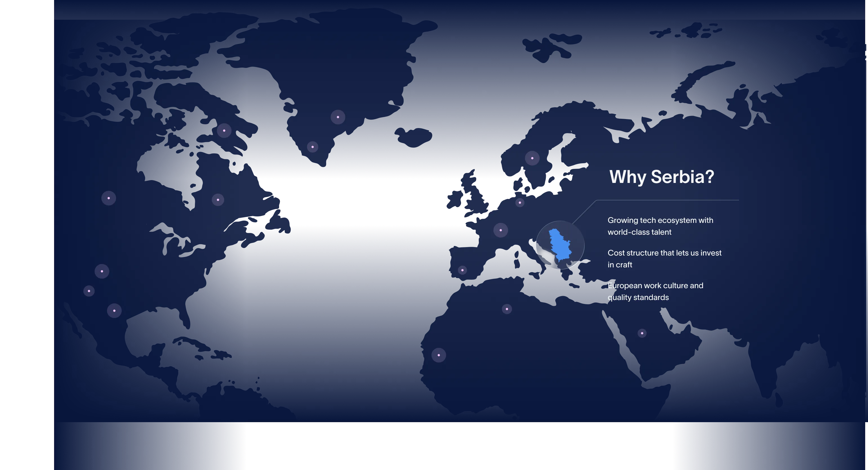
Task: Click the dot just above the leftmost dot
Action: tap(102, 271)
